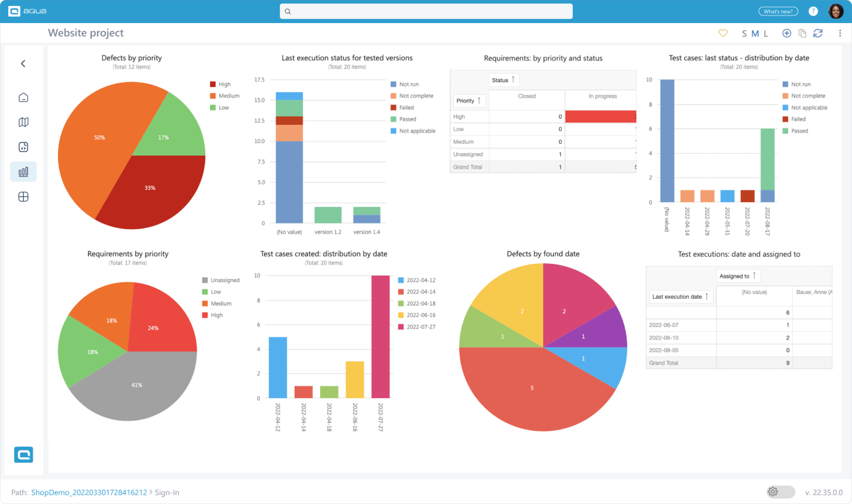Collapse the sidebar with back chevron
Screen dimensions: 852x504
point(23,64)
